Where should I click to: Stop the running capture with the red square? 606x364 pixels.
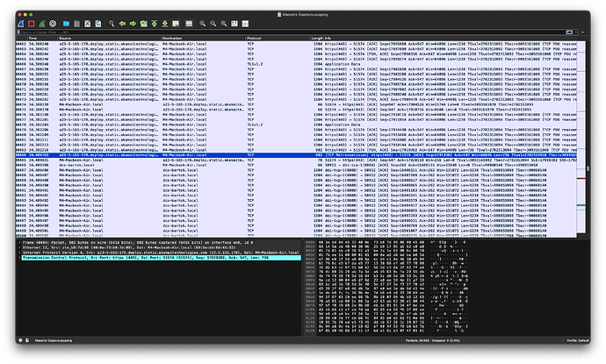(x=32, y=24)
